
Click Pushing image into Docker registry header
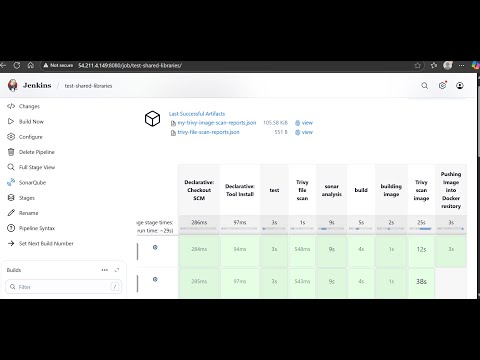pos(451,190)
